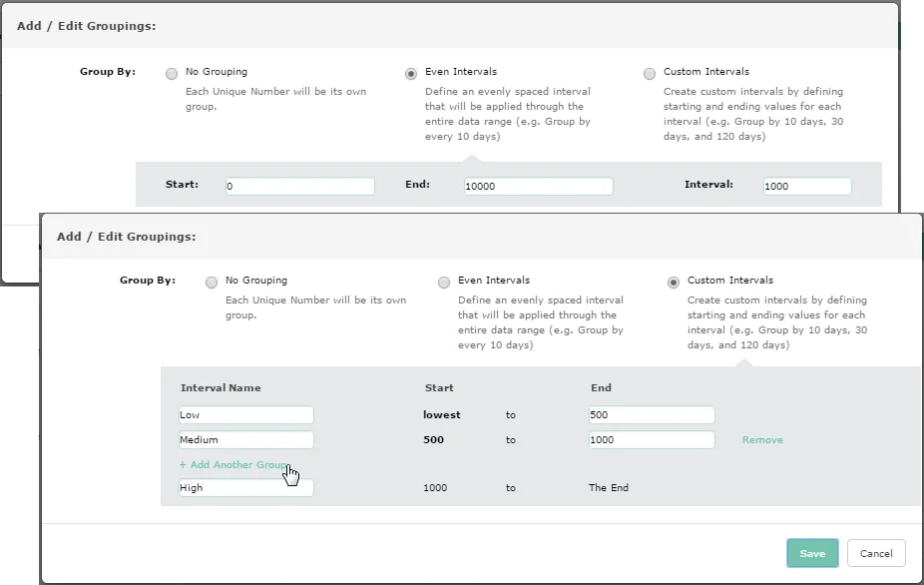Click the End field containing 10000
The width and height of the screenshot is (924, 585).
coord(538,187)
